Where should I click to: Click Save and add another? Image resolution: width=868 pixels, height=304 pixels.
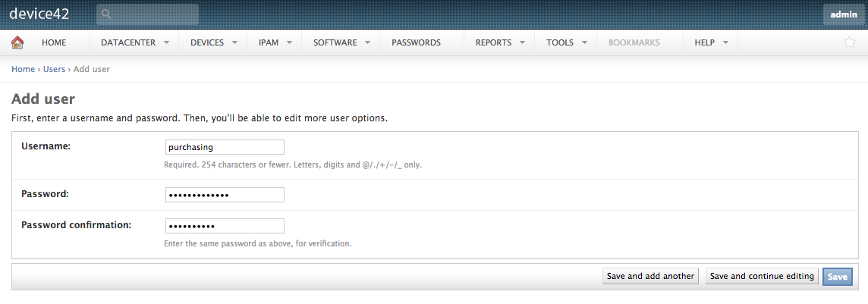pyautogui.click(x=650, y=277)
